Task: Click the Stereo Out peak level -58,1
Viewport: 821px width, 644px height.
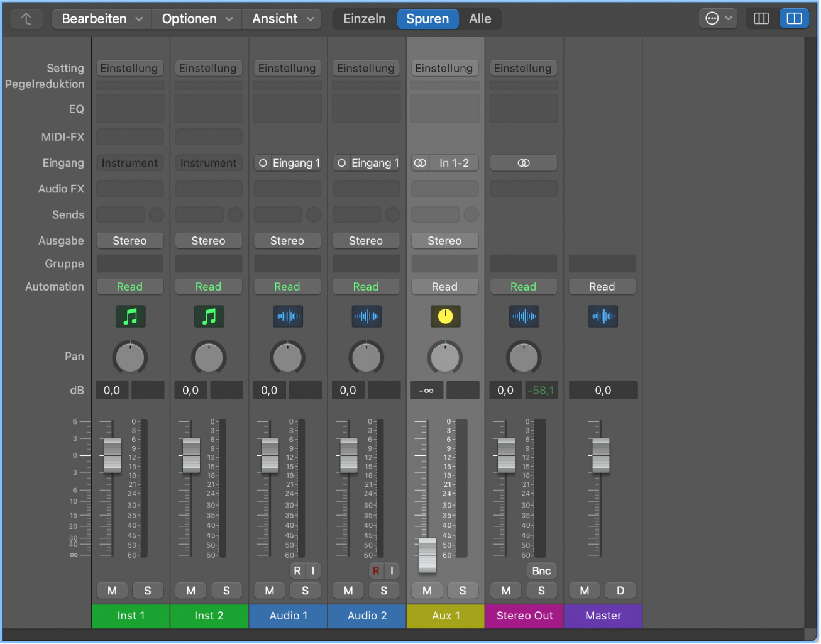Action: [x=541, y=390]
